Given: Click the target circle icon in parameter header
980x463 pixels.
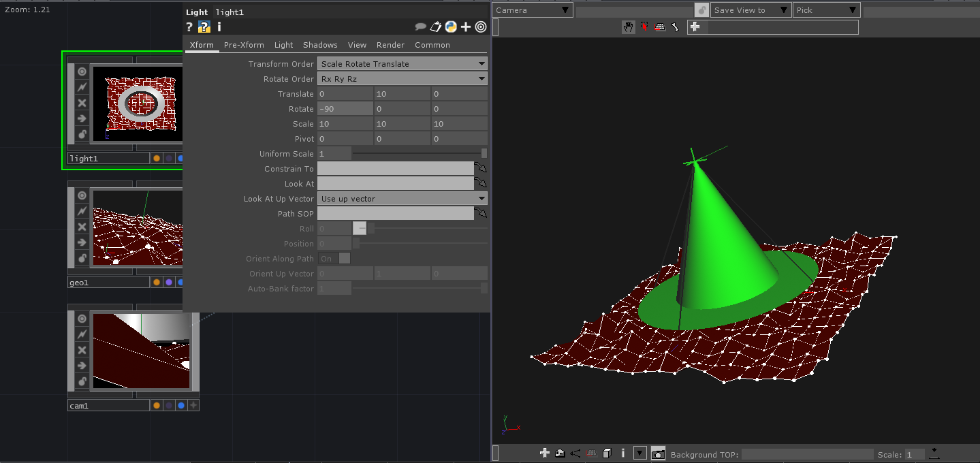Looking at the screenshot, I should pyautogui.click(x=481, y=27).
